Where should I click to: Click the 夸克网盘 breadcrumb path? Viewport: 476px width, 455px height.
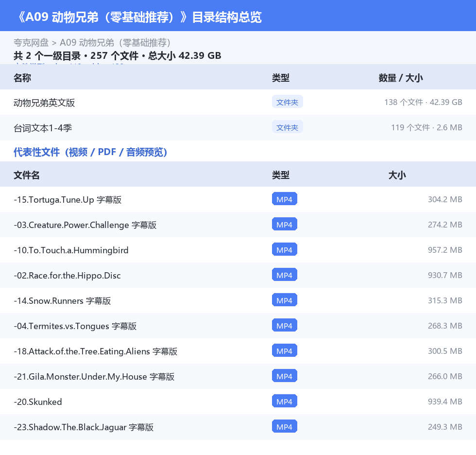31,42
